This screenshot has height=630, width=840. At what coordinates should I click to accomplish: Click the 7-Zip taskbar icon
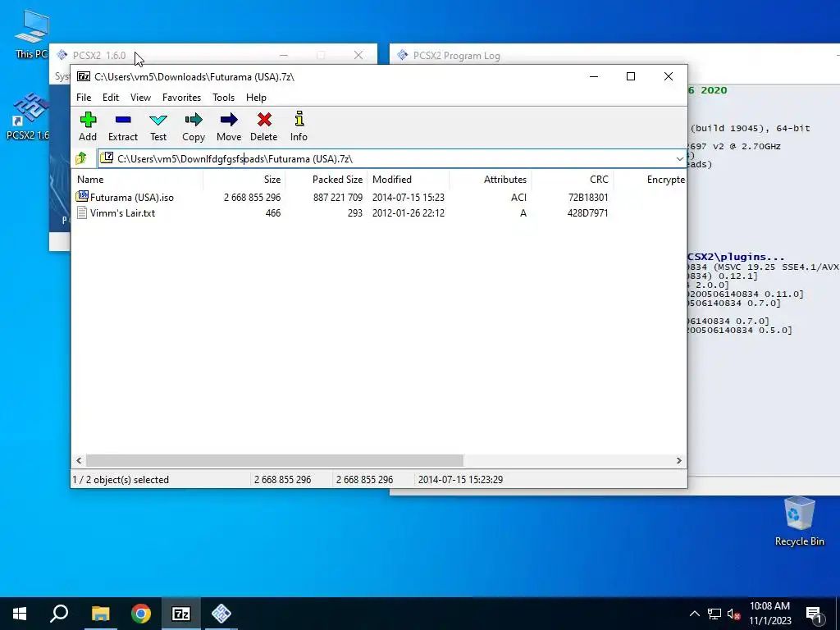tap(181, 614)
